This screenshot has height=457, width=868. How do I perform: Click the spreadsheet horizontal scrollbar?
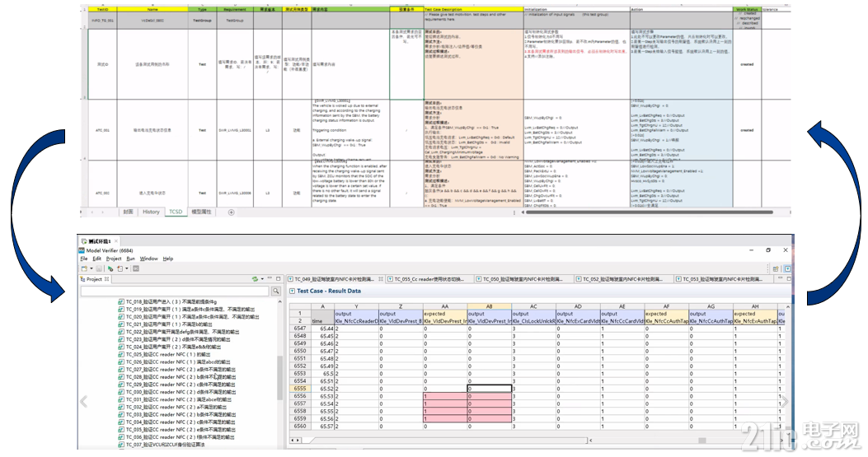coord(649,212)
